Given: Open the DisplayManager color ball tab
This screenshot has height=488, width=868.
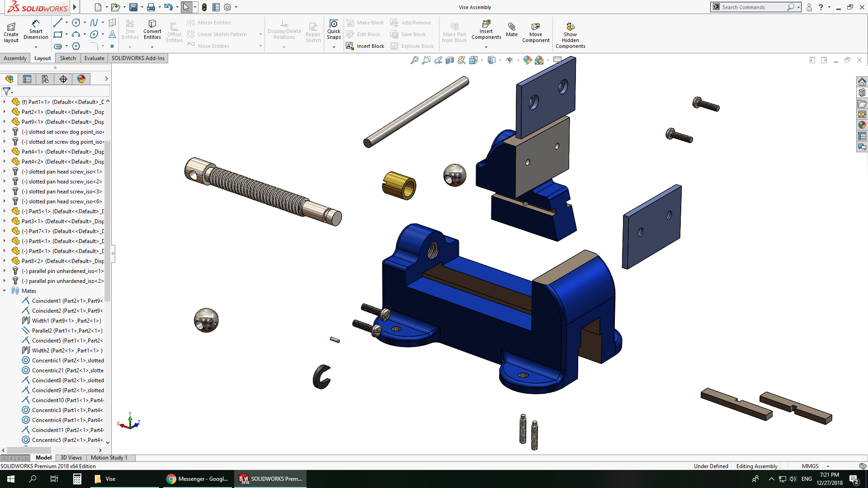Looking at the screenshot, I should point(81,79).
